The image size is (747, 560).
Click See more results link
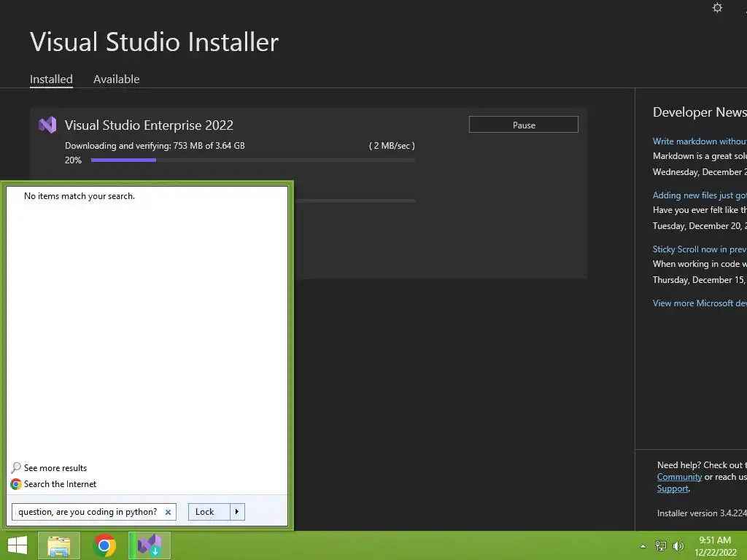tap(55, 468)
